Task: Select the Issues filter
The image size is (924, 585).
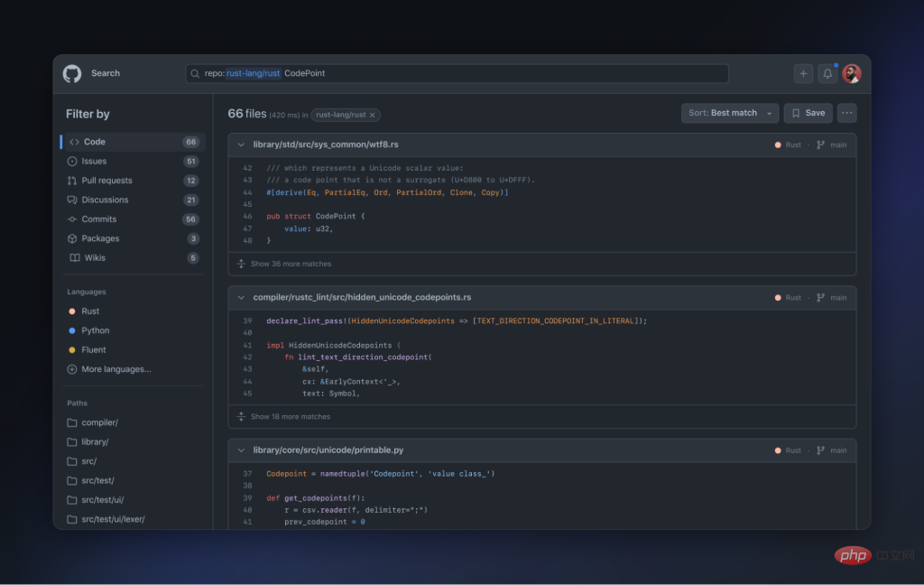Action: pos(134,161)
